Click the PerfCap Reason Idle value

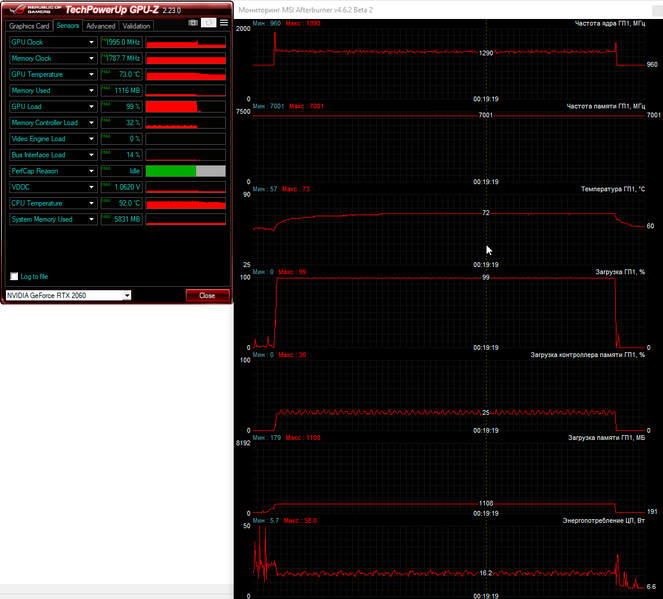(x=121, y=171)
